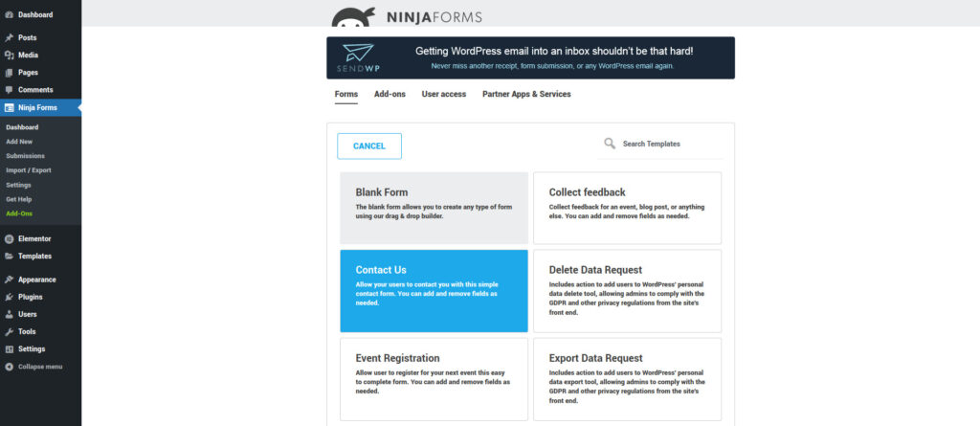
Task: Open Partner Apps & Services tab
Action: pyautogui.click(x=527, y=95)
